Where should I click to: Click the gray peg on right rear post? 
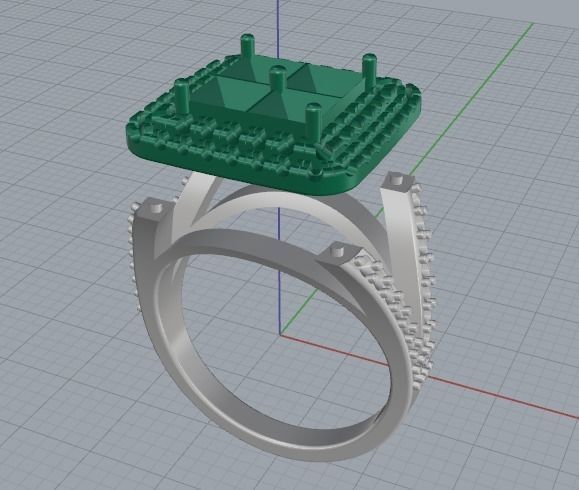(396, 179)
